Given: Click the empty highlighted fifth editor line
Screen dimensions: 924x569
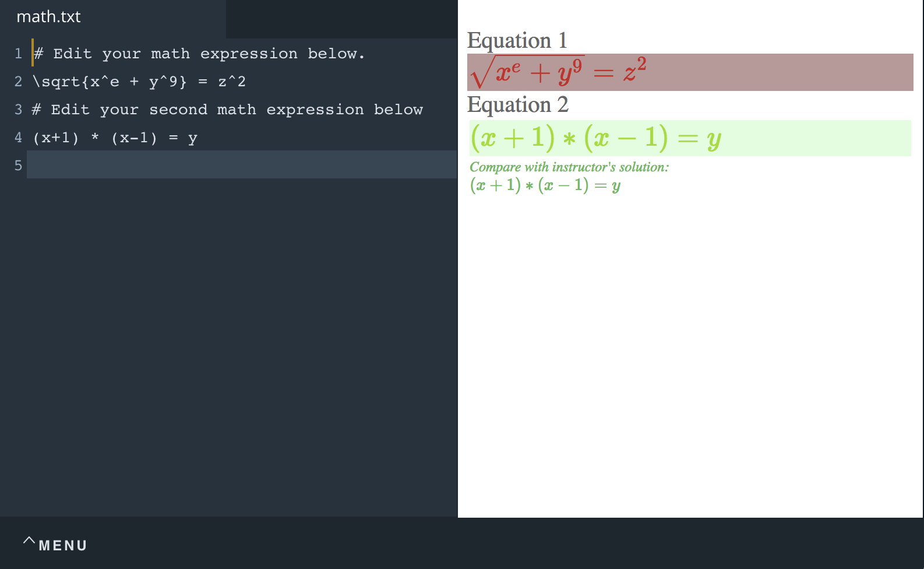Looking at the screenshot, I should coord(241,165).
